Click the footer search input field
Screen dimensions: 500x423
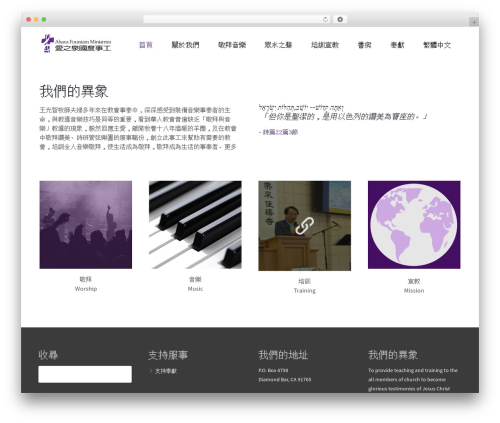[85, 374]
